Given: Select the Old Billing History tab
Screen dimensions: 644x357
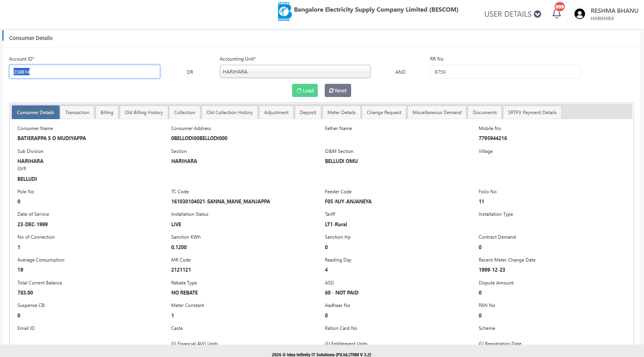Looking at the screenshot, I should tap(144, 113).
